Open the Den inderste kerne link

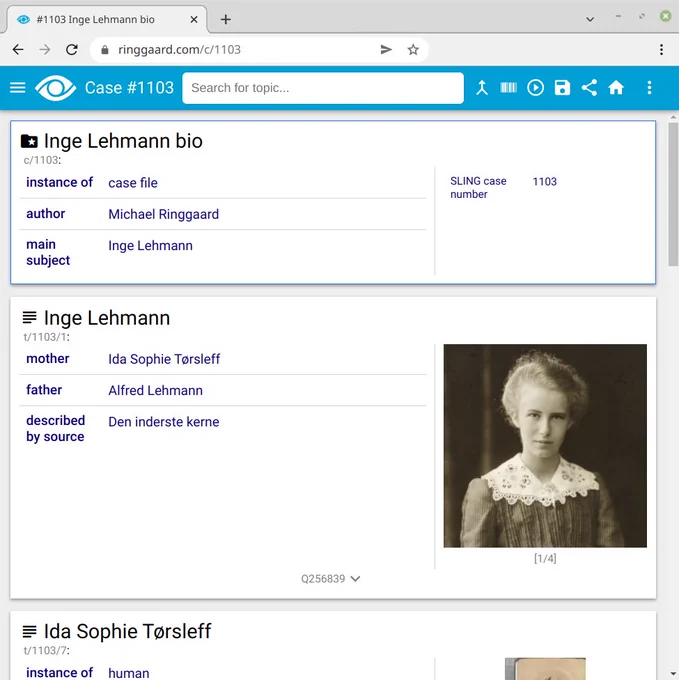[163, 422]
